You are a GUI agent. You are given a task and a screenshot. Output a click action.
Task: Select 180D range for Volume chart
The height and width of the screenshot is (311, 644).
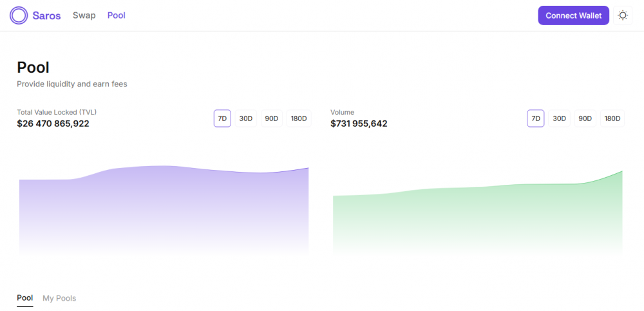612,118
